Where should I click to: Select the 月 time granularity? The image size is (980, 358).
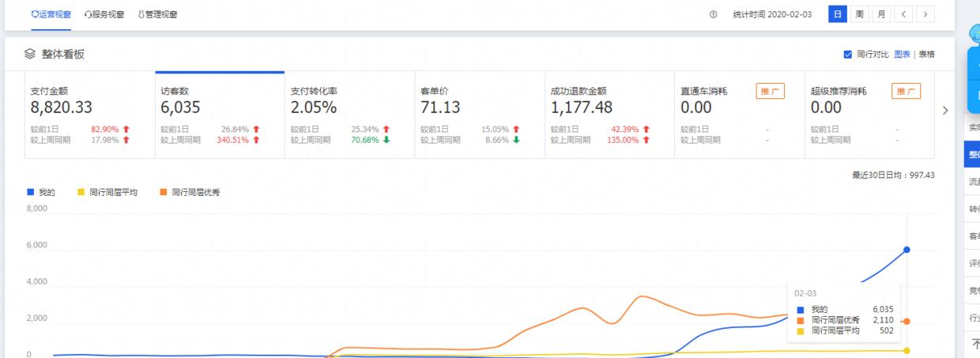[880, 14]
